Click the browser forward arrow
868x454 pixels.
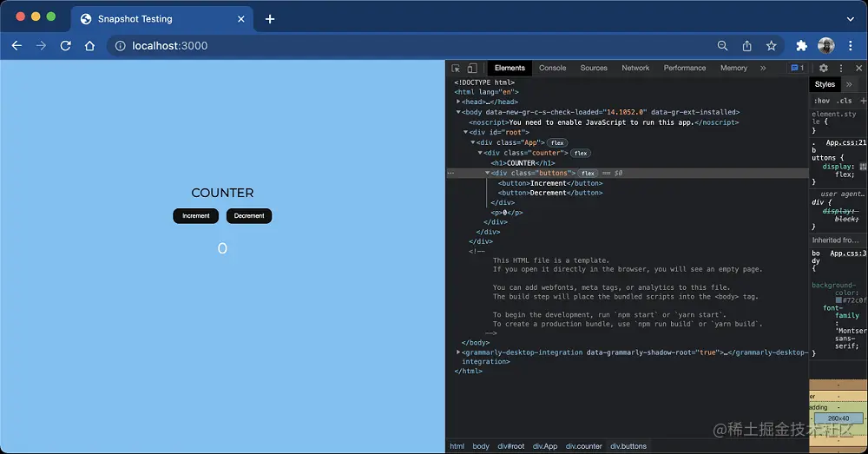[41, 46]
